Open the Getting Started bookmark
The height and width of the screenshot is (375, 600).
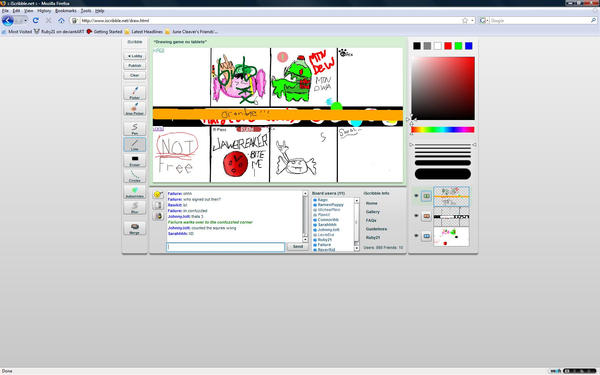[x=104, y=32]
